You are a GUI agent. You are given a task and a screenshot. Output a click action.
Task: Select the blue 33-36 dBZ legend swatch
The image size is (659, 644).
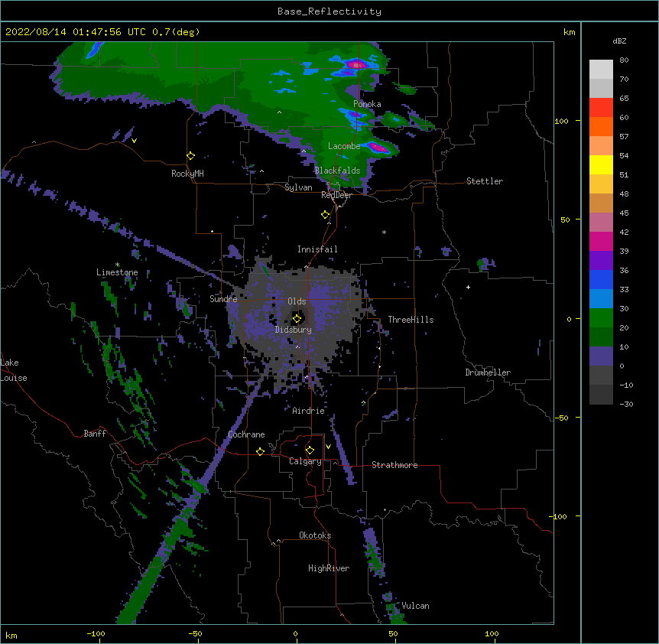601,279
